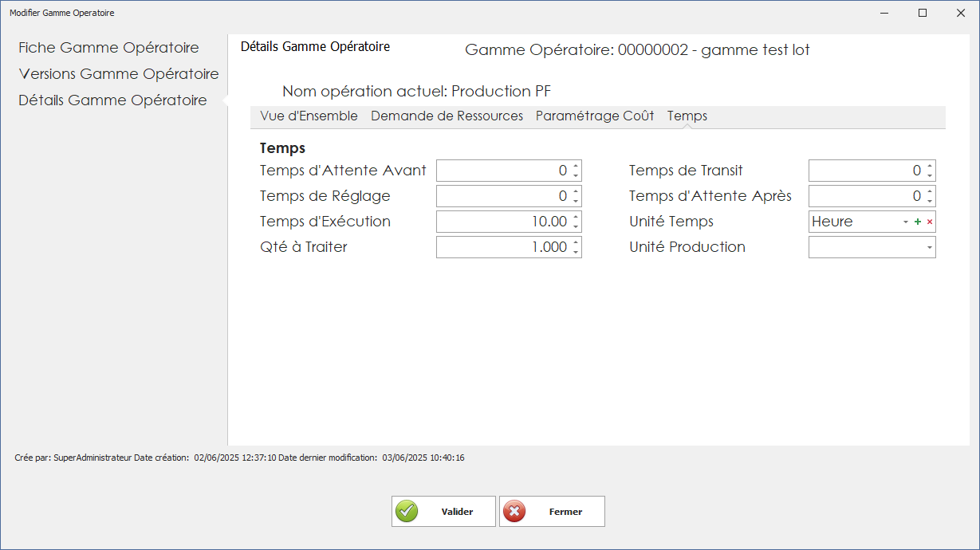Decrement Qté à Traiter with the down arrow
Screen dimensions: 980x550
(575, 250)
